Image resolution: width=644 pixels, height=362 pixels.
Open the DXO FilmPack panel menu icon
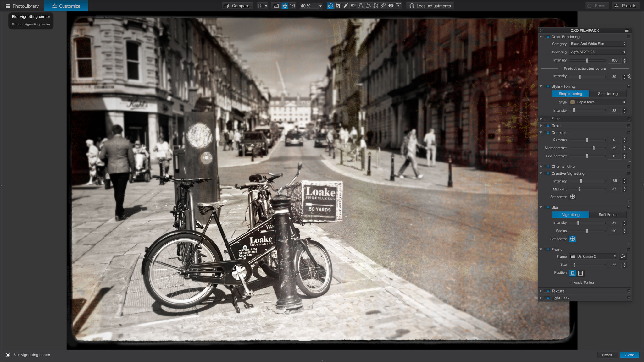(x=628, y=30)
